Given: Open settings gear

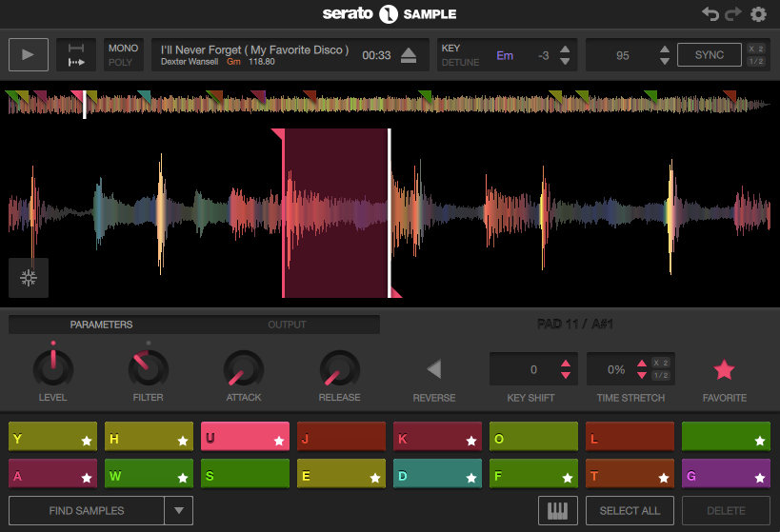Looking at the screenshot, I should pos(758,14).
